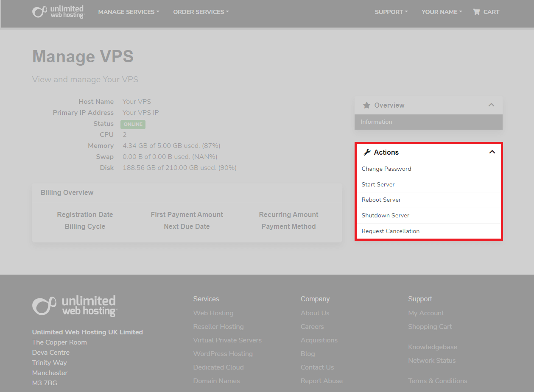Open the Dedicated Cloud footer link
Image resolution: width=534 pixels, height=392 pixels.
click(218, 367)
